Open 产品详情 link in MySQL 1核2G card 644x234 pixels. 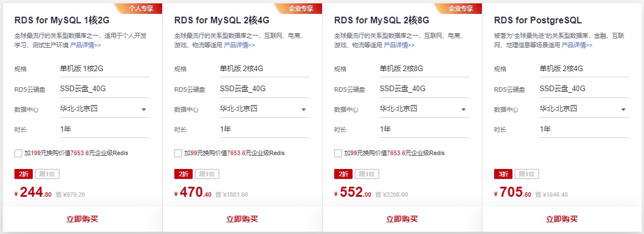pos(85,45)
